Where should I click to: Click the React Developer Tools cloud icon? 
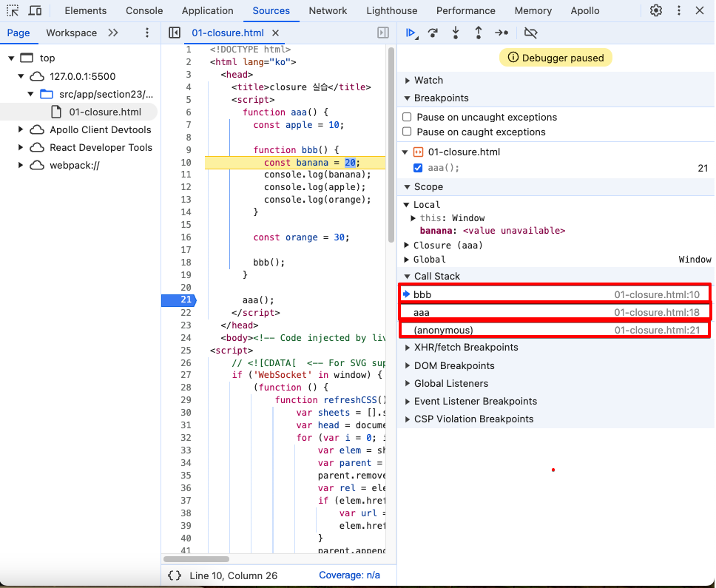[x=37, y=147]
